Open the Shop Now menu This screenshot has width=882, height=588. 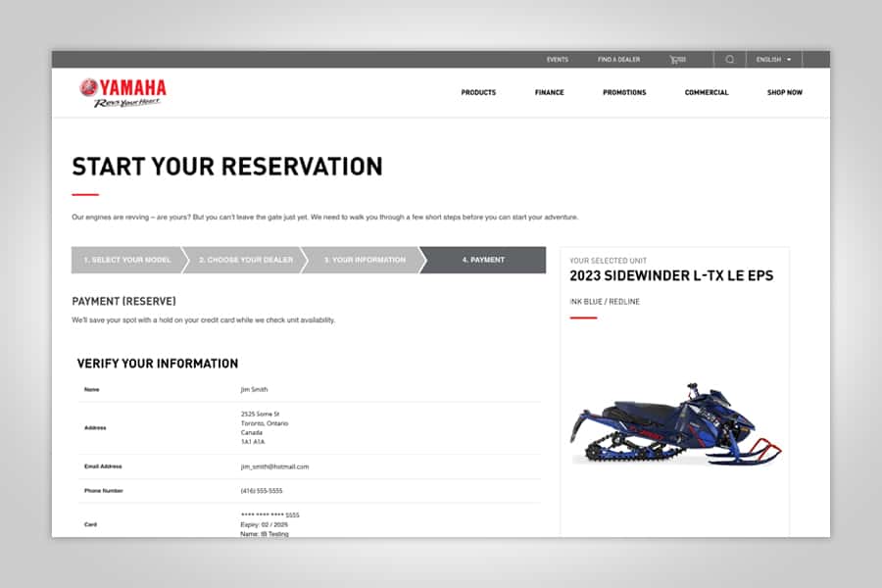[785, 92]
